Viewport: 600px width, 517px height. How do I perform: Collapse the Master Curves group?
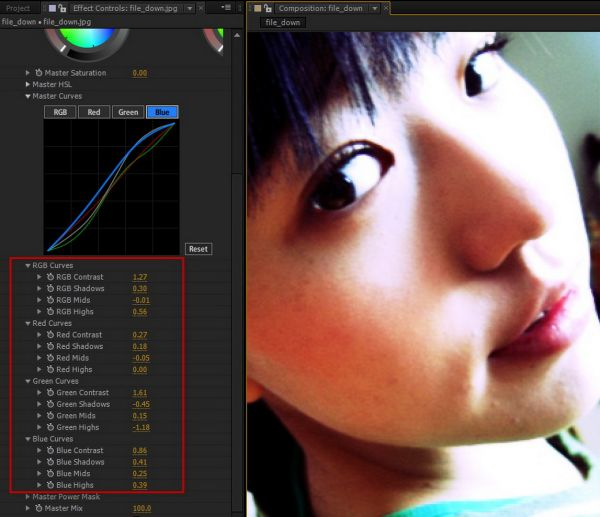(x=28, y=96)
